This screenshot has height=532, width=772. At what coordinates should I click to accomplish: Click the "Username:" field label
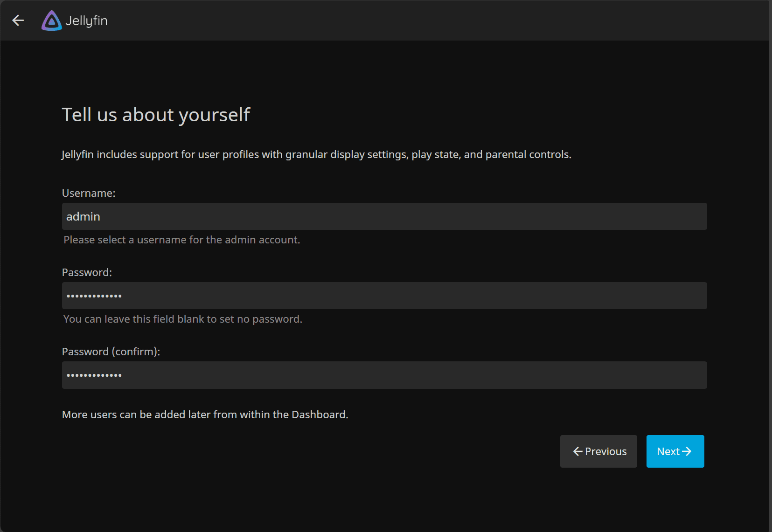(x=89, y=193)
